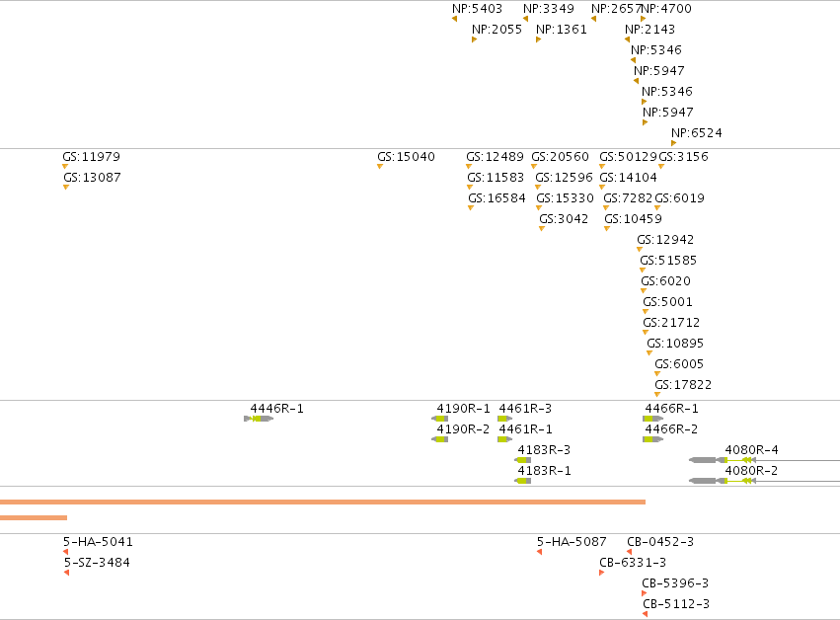
Task: Select the 4183R-3 transcript glyph
Action: (x=523, y=460)
